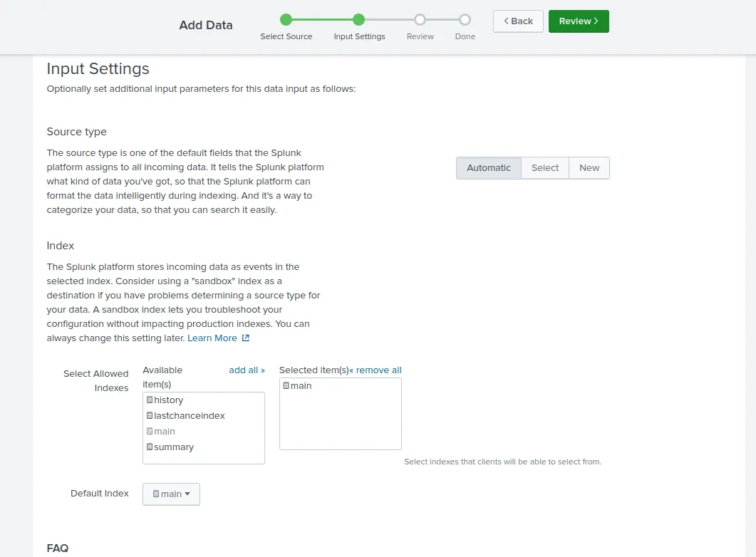This screenshot has width=756, height=557.
Task: Proceed with the green Review button
Action: 579,21
